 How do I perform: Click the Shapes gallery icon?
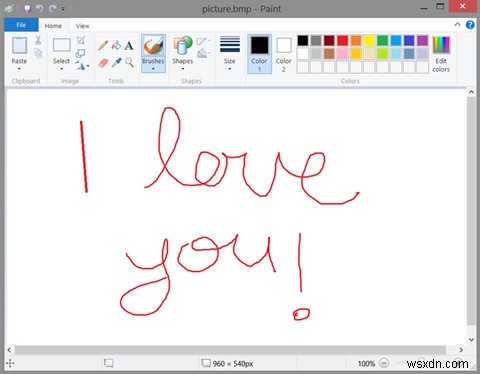(x=183, y=45)
